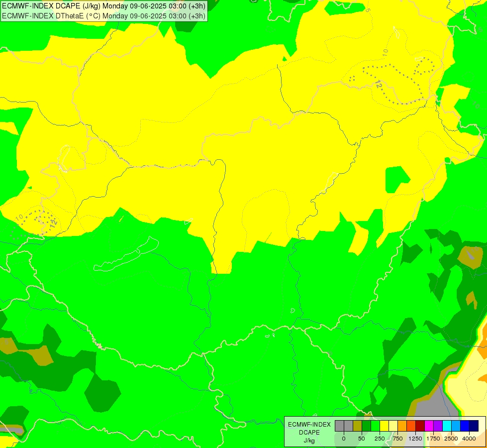Click the legend value 4000
The width and height of the screenshot is (487, 448).
469,439
